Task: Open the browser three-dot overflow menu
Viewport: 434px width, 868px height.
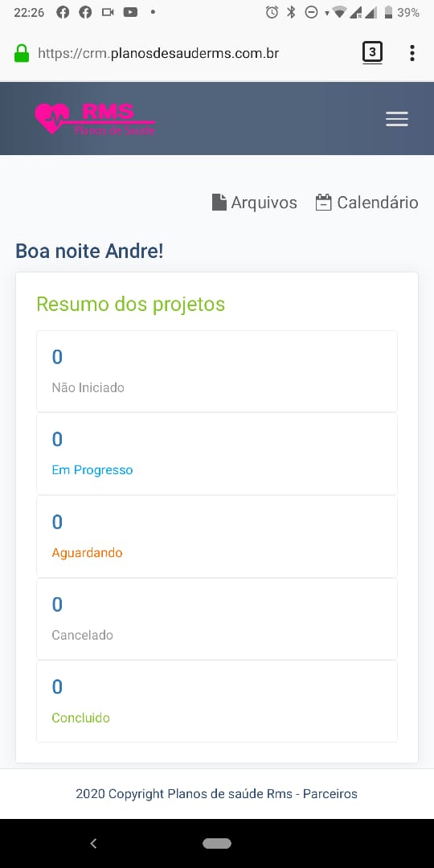Action: (411, 53)
